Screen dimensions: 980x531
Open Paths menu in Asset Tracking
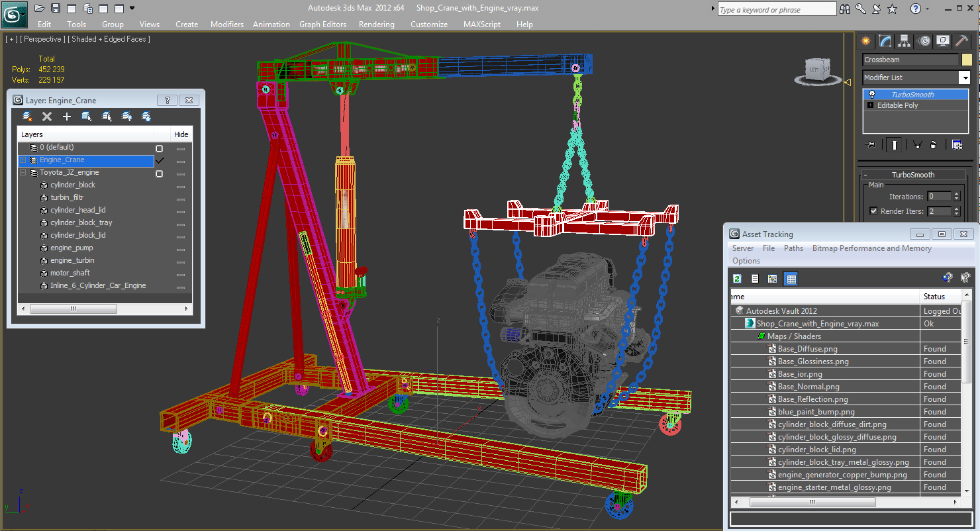coord(793,248)
